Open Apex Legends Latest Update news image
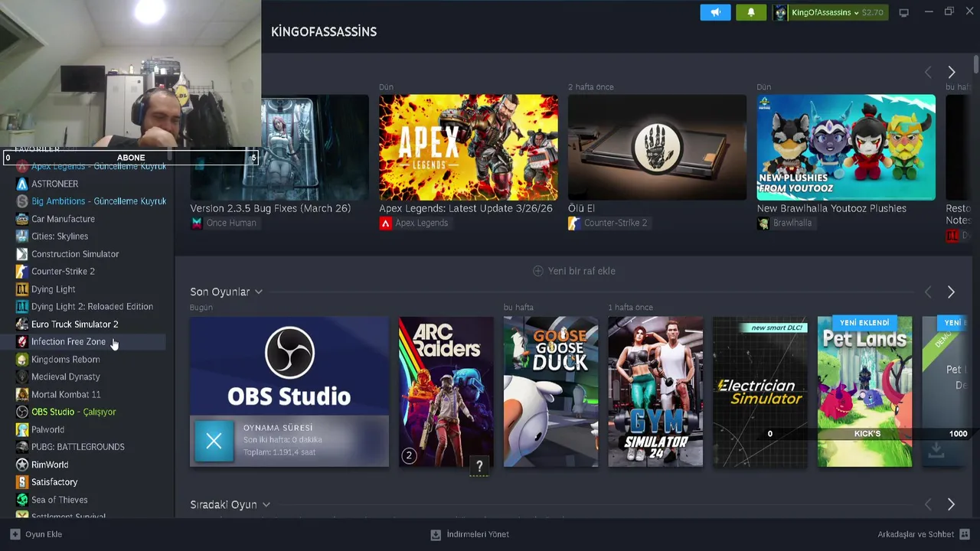Screen dimensions: 980x551 click(469, 147)
